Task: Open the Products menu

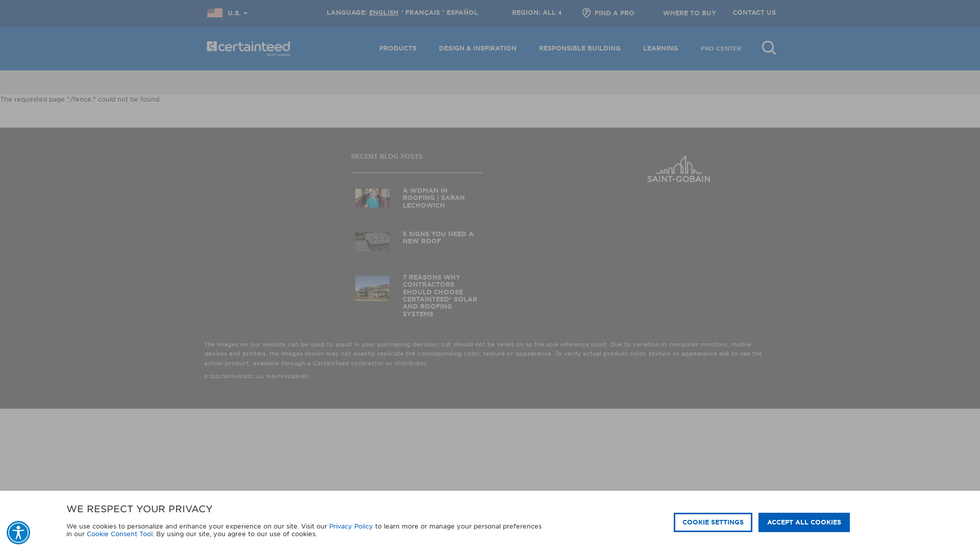Action: 398,48
